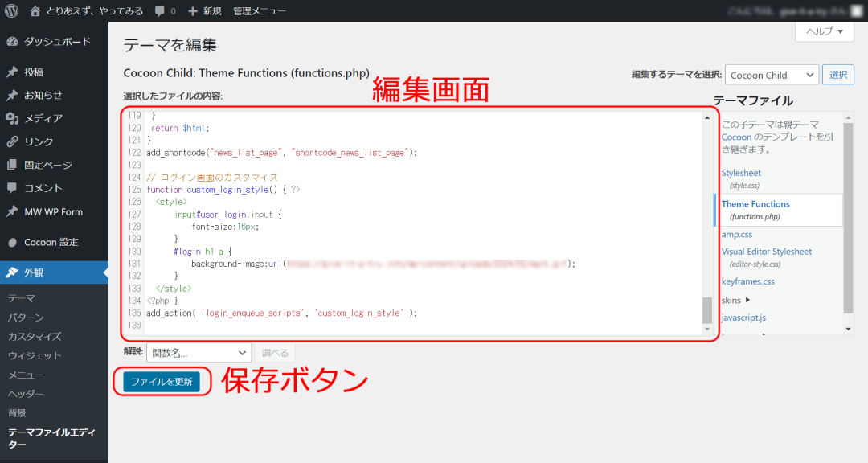The image size is (868, 463).
Task: Open the Cocoon Child theme dropdown
Action: pos(772,75)
